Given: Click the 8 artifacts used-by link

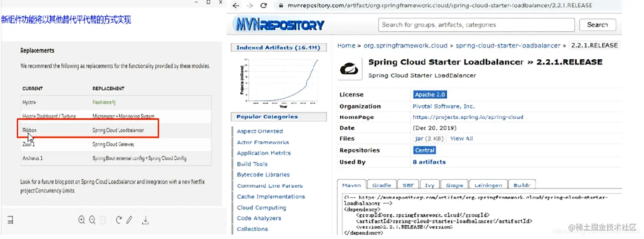Looking at the screenshot, I should click(x=429, y=162).
